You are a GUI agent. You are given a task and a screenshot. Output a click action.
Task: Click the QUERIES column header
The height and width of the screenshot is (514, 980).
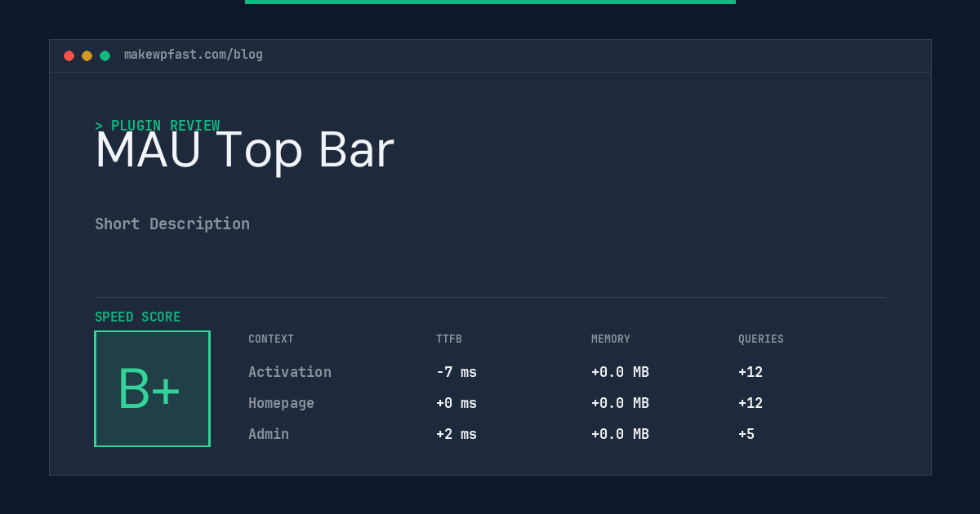point(761,339)
